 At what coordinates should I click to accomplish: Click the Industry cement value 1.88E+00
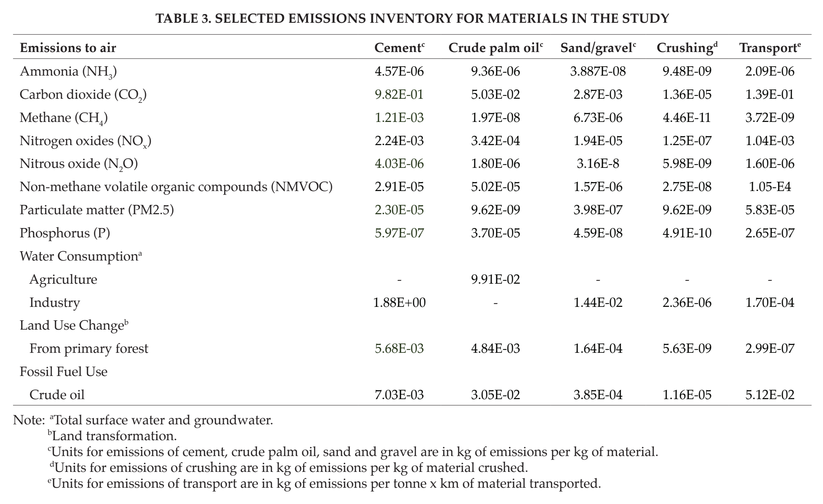click(399, 302)
